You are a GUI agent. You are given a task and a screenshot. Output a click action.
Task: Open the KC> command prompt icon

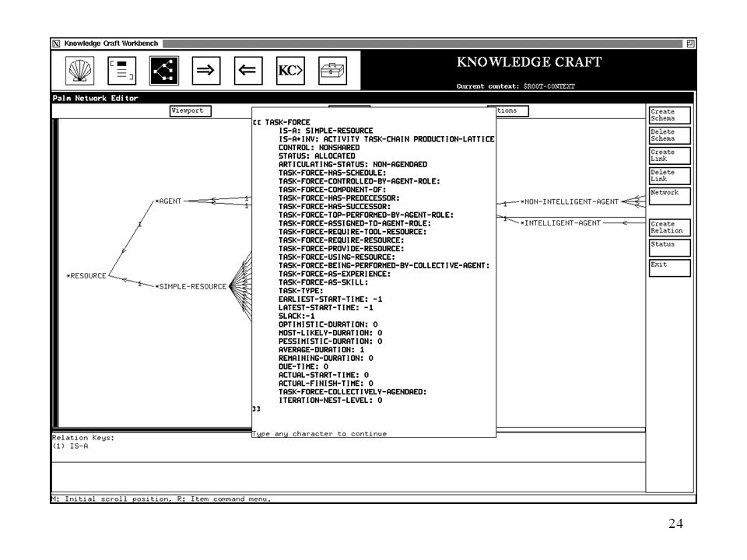[x=290, y=71]
